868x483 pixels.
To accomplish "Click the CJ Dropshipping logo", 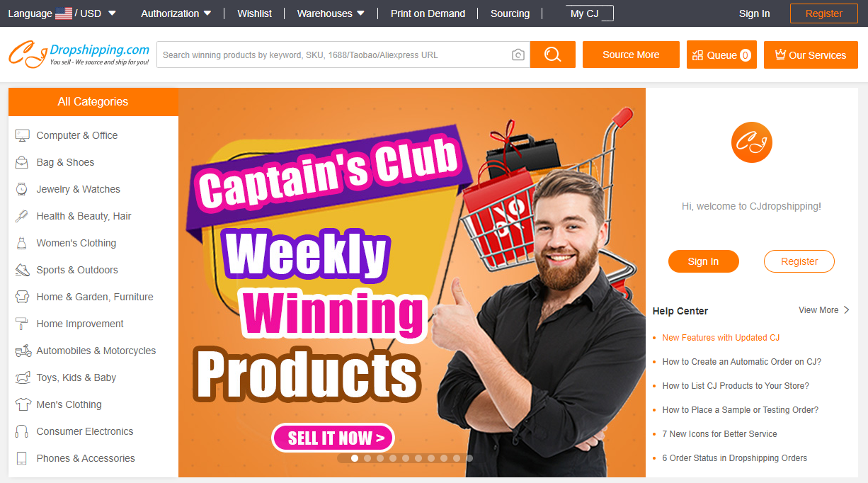I will pos(79,55).
